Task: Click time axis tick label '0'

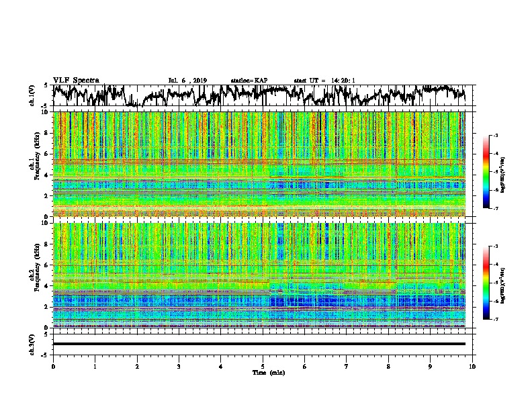Action: pyautogui.click(x=53, y=367)
